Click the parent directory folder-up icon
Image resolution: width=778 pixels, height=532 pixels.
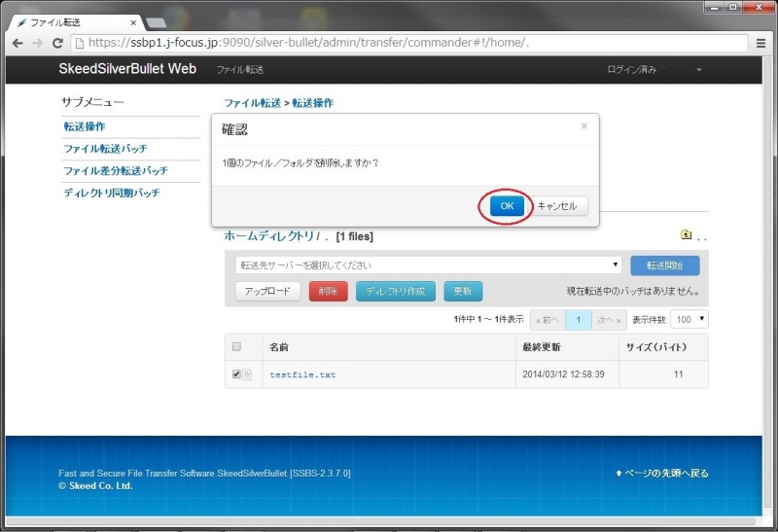point(686,234)
